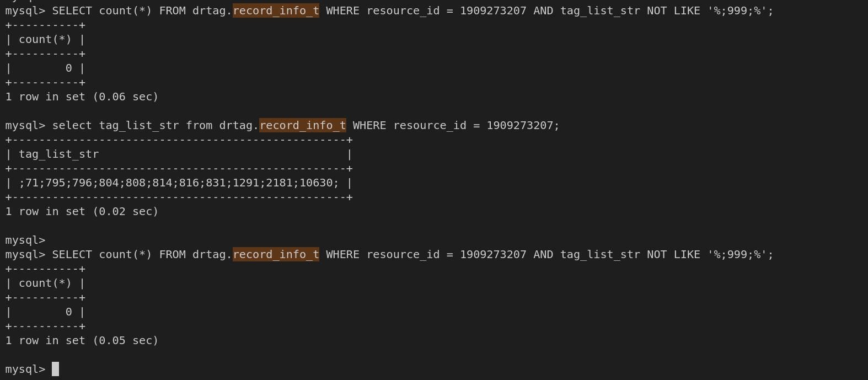Click highlighted record_info_t in the tag_list_str query
The image size is (868, 380).
[x=303, y=125]
